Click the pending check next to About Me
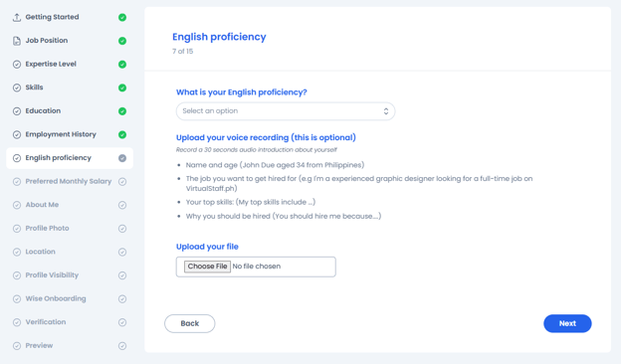The height and width of the screenshot is (364, 621). (122, 205)
